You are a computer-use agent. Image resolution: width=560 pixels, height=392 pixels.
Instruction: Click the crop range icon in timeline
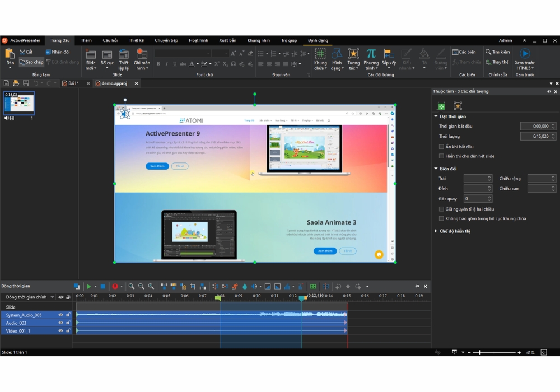click(193, 286)
